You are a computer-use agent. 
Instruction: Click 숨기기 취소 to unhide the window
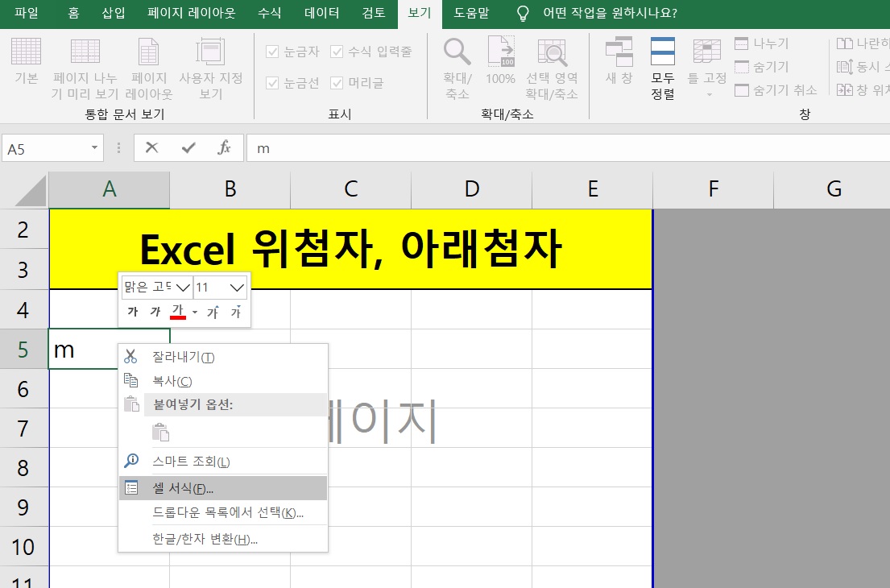(x=776, y=90)
